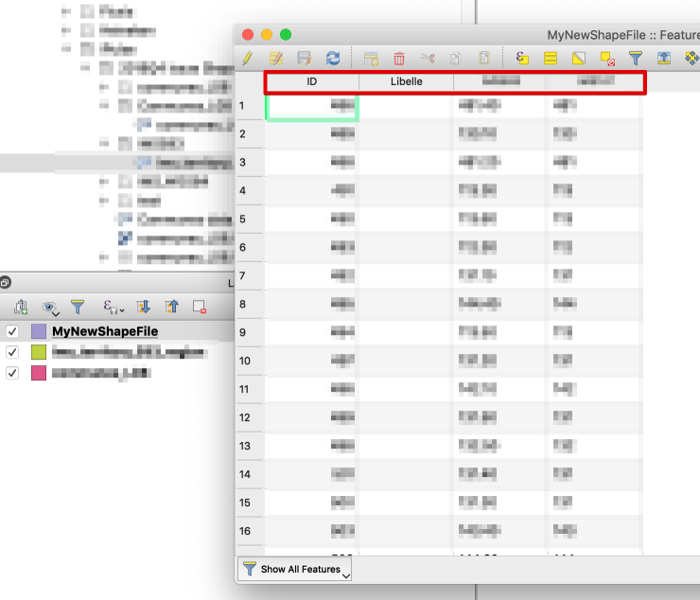Image resolution: width=700 pixels, height=600 pixels.
Task: Toggle visibility of the pink layer
Action: point(12,373)
